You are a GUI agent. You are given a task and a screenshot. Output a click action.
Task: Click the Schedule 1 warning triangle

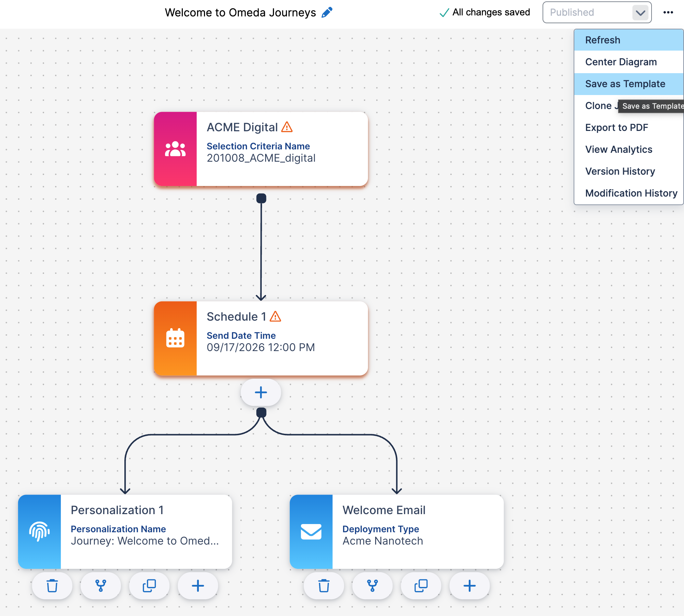click(275, 316)
